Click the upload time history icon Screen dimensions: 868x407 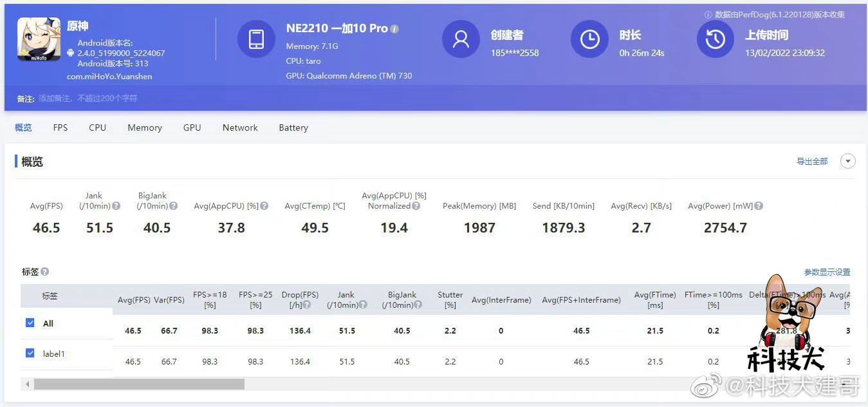716,39
